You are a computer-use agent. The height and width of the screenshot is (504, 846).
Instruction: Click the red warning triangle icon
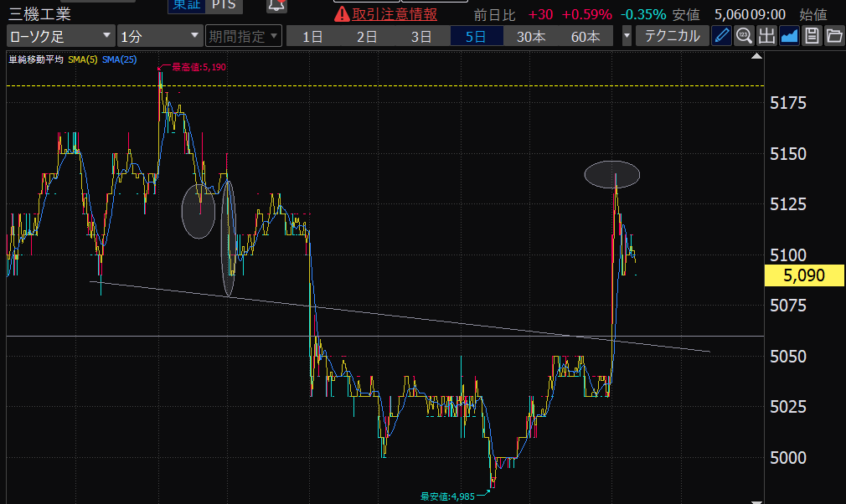(x=342, y=14)
